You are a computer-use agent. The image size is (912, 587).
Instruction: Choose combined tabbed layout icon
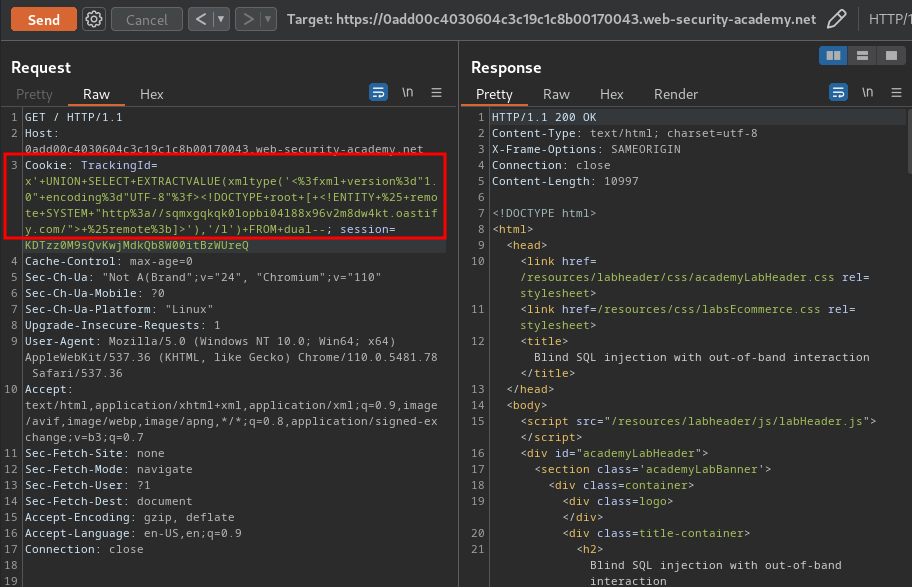point(891,55)
